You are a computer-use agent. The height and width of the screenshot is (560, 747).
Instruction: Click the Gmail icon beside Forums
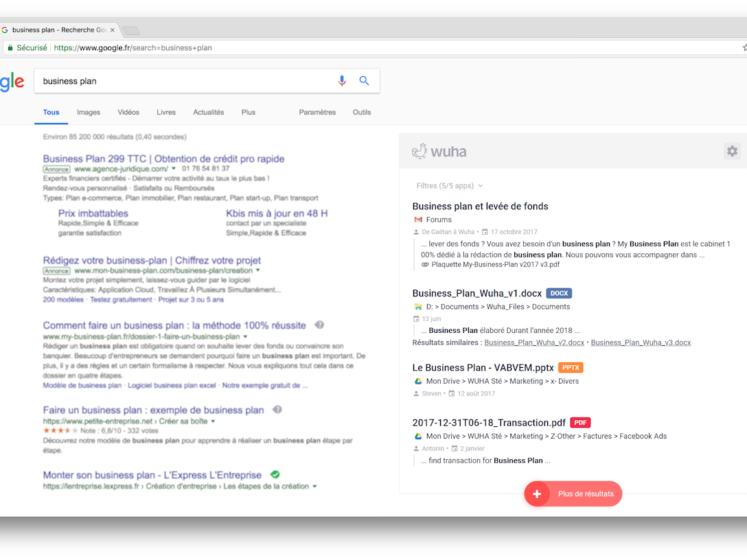418,220
